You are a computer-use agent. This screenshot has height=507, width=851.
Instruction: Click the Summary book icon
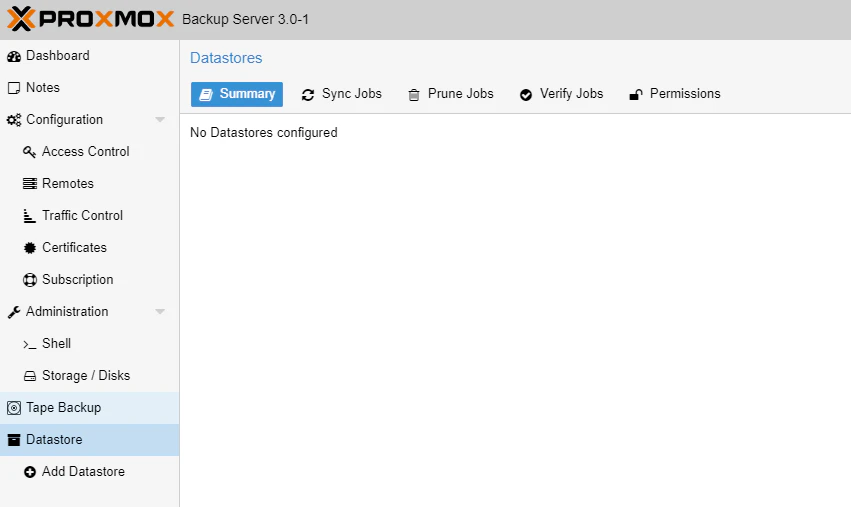[x=206, y=95]
